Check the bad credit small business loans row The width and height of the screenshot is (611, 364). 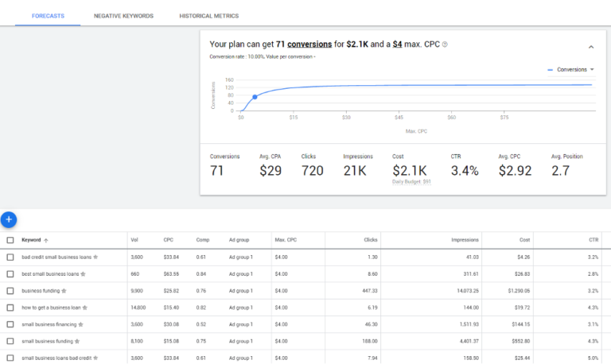click(x=10, y=257)
